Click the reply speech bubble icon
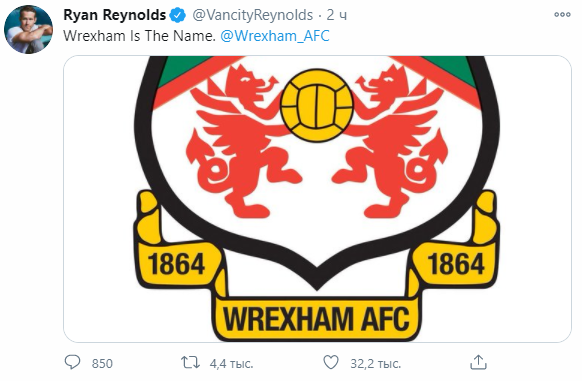This screenshot has height=381, width=582. (72, 362)
